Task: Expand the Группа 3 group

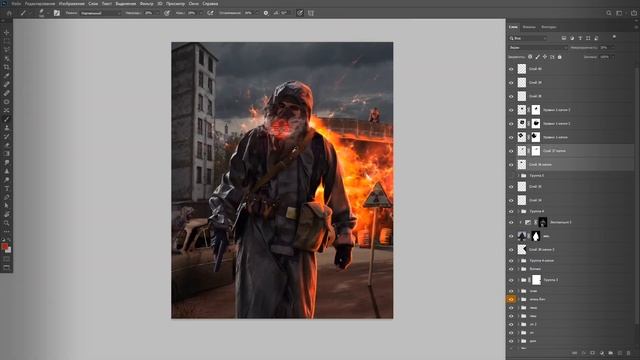Action: [x=519, y=280]
